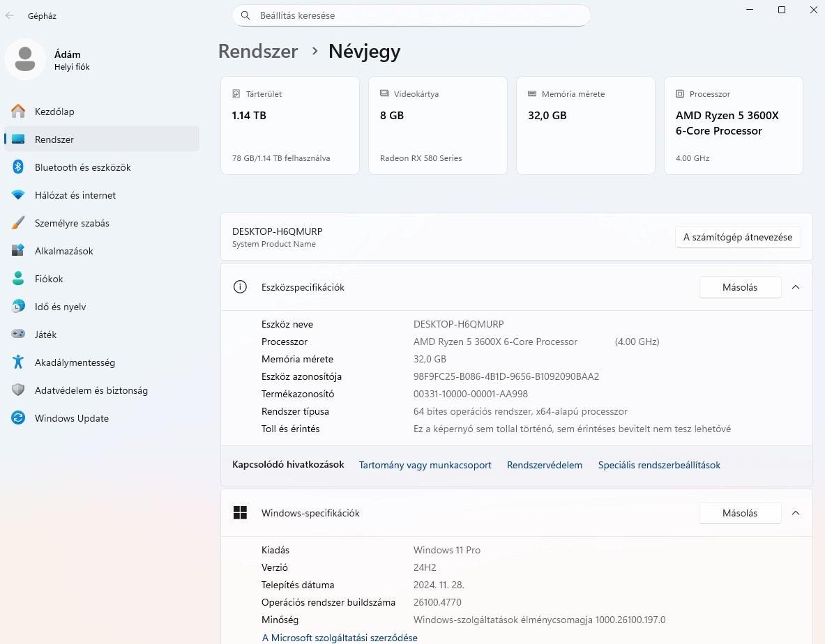The width and height of the screenshot is (825, 644).
Task: Open the Adatvédelem és biztonság shield icon
Action: 18,390
